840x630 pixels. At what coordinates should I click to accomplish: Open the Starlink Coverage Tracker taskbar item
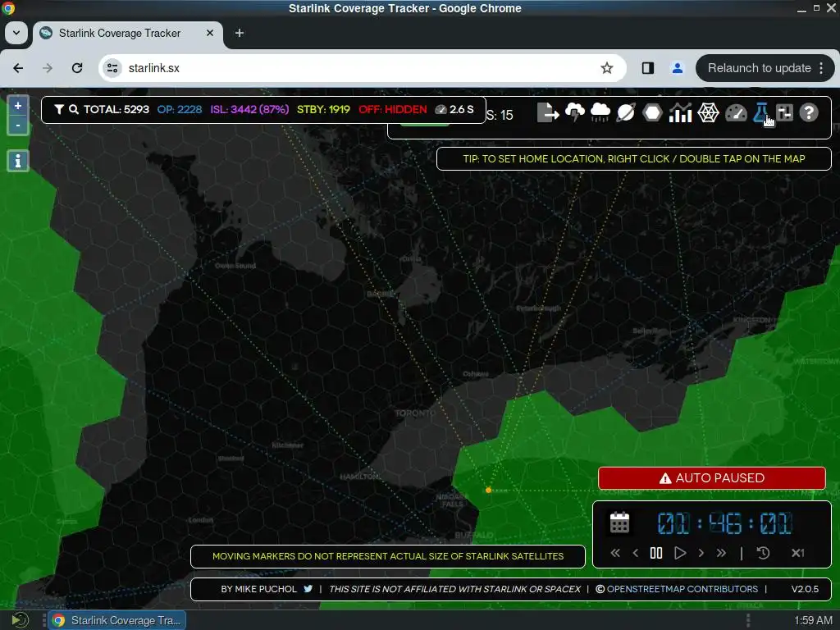click(117, 620)
